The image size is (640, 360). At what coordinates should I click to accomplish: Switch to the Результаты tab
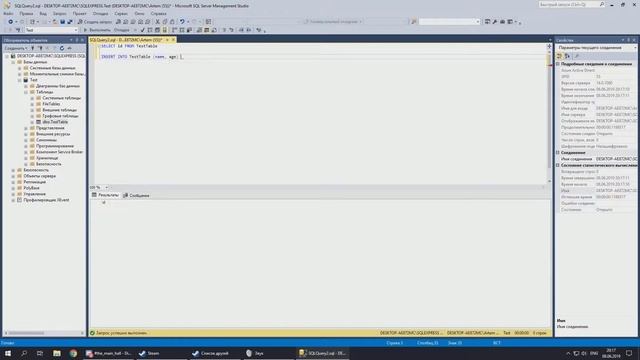(105, 195)
